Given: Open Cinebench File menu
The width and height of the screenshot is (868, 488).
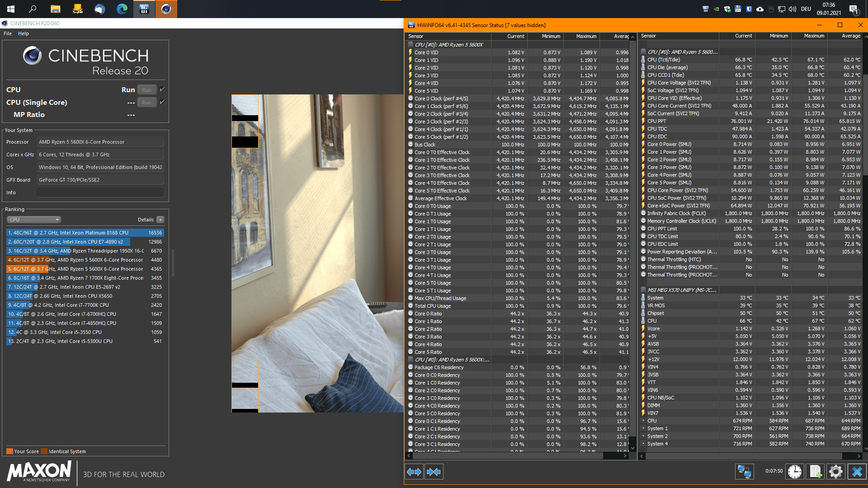Looking at the screenshot, I should point(8,33).
